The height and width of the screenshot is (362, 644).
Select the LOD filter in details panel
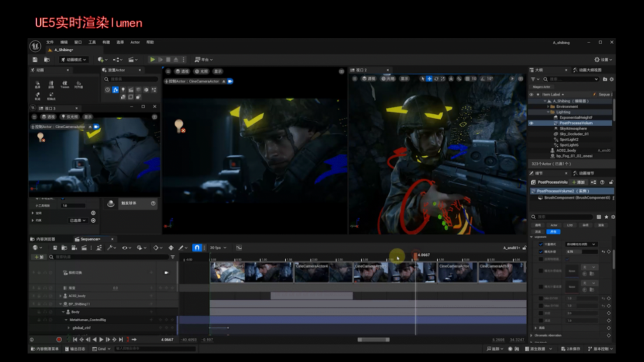pyautogui.click(x=570, y=225)
